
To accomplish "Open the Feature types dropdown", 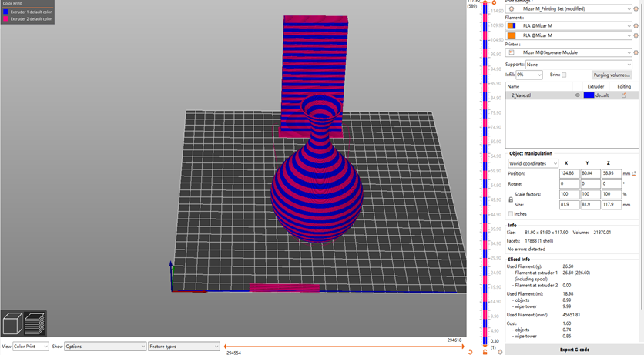I will pyautogui.click(x=184, y=347).
